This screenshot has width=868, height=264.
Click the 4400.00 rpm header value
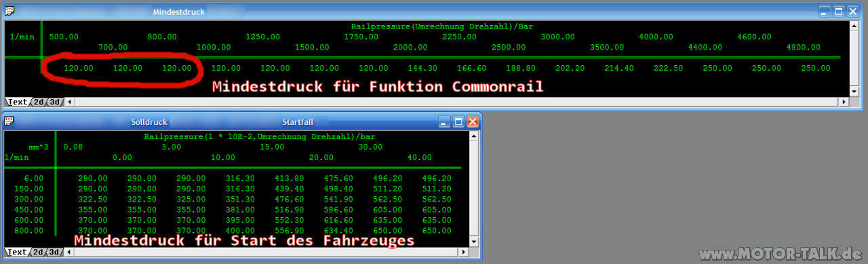coord(705,48)
